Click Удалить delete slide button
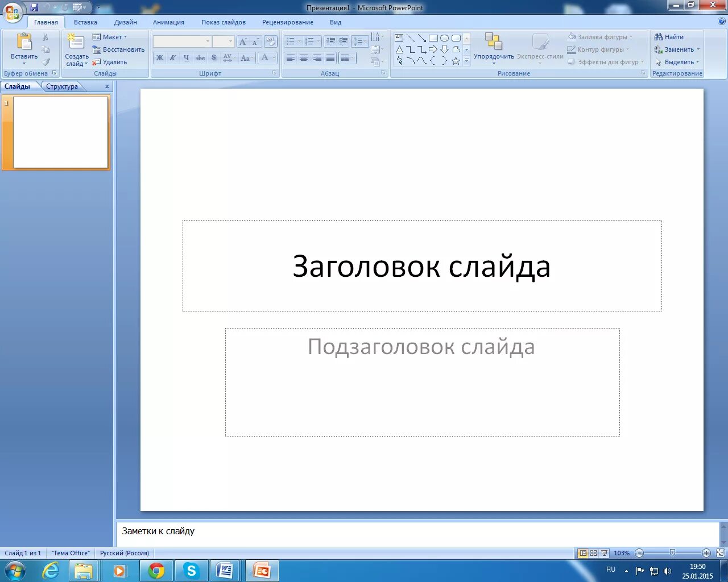 click(110, 62)
